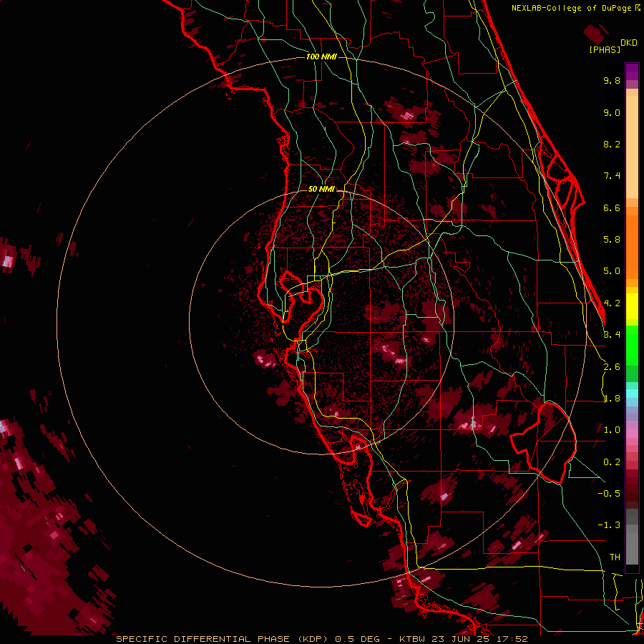
Task: Click the NEXLAB-College of DuPage credit text
Action: click(575, 8)
